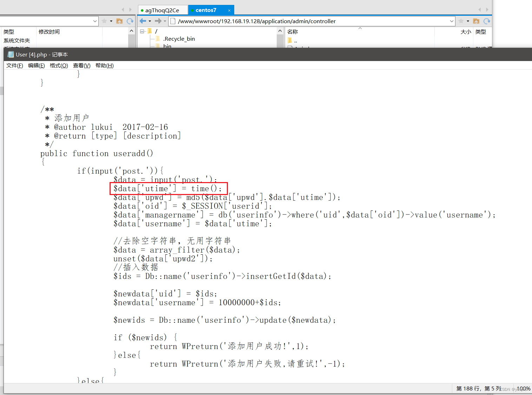The width and height of the screenshot is (532, 395).
Task: Open the 格式(O) menu in Notepad
Action: (x=59, y=66)
